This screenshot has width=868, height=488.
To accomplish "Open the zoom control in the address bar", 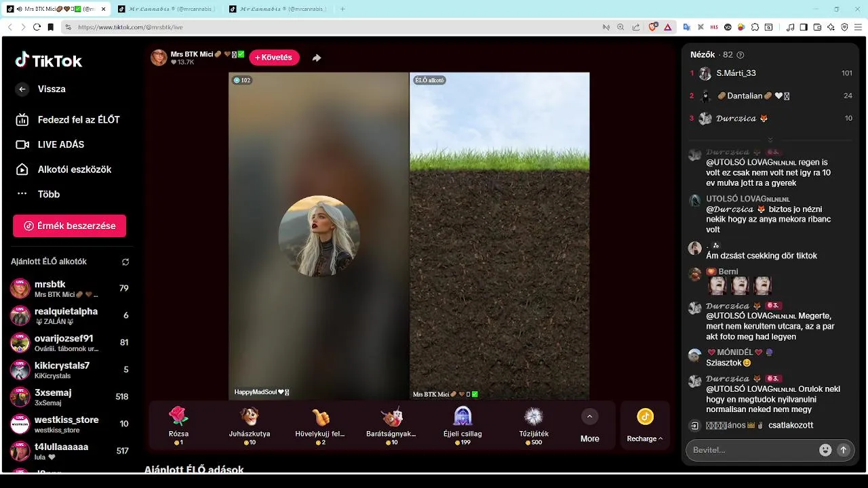I will (620, 27).
